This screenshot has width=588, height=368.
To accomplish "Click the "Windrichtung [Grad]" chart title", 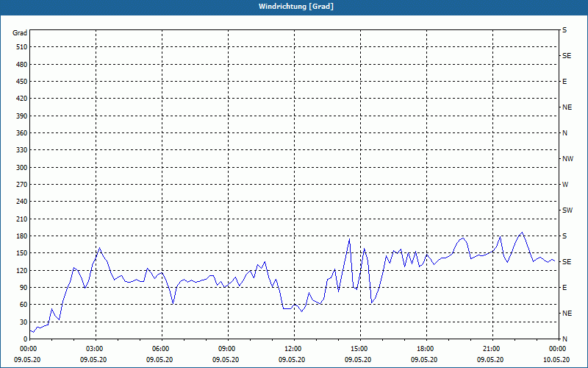I will 296,7.
